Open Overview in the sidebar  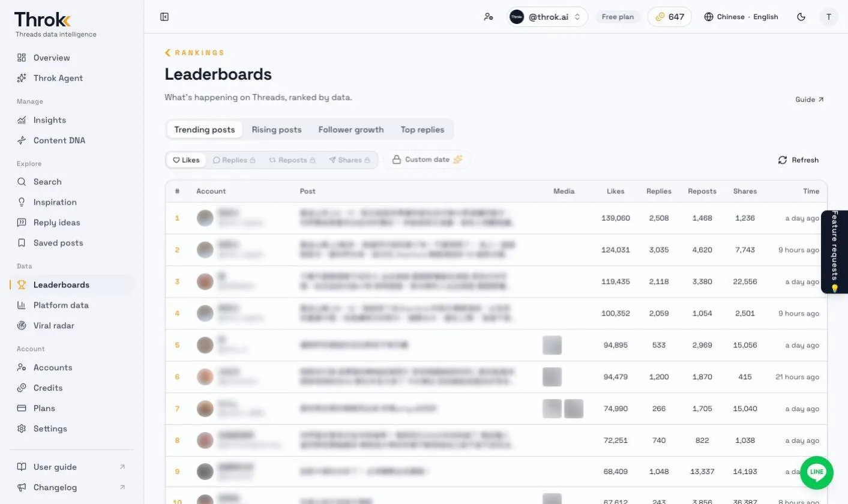coord(72,58)
